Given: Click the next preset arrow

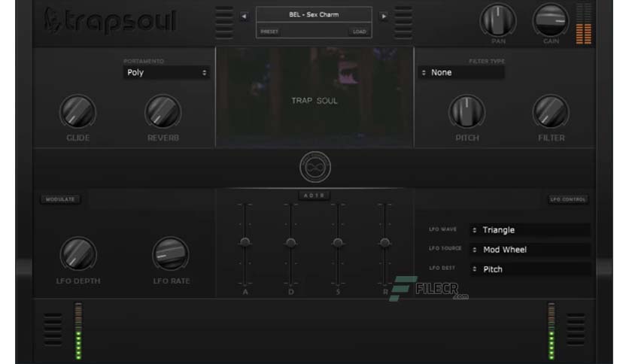Looking at the screenshot, I should point(384,16).
